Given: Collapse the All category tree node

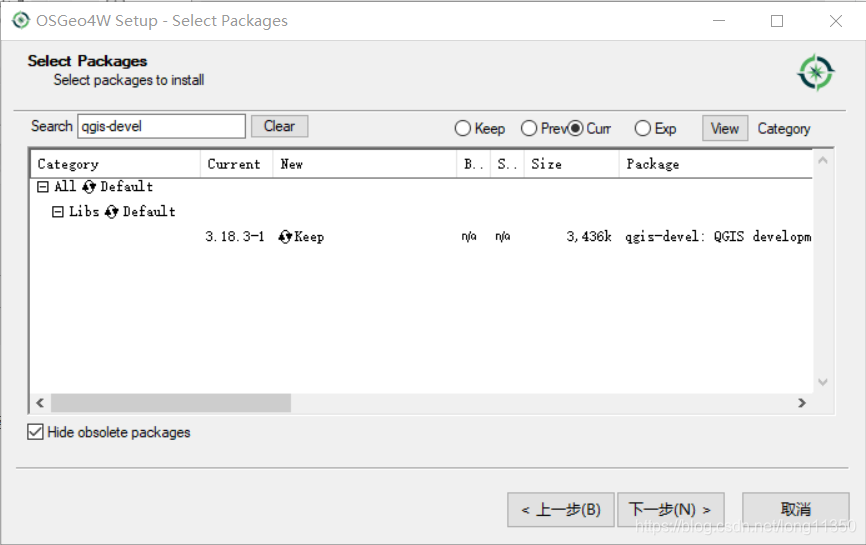Looking at the screenshot, I should click(x=43, y=187).
